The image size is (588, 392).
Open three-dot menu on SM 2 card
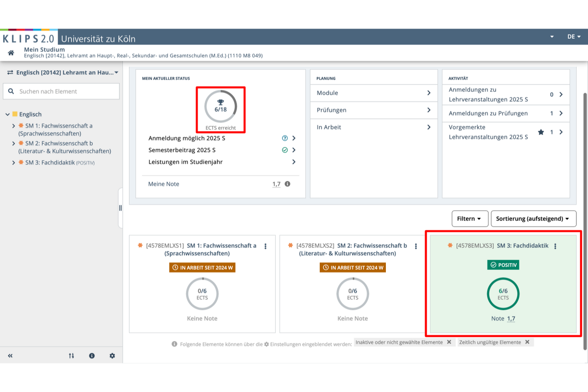point(416,246)
